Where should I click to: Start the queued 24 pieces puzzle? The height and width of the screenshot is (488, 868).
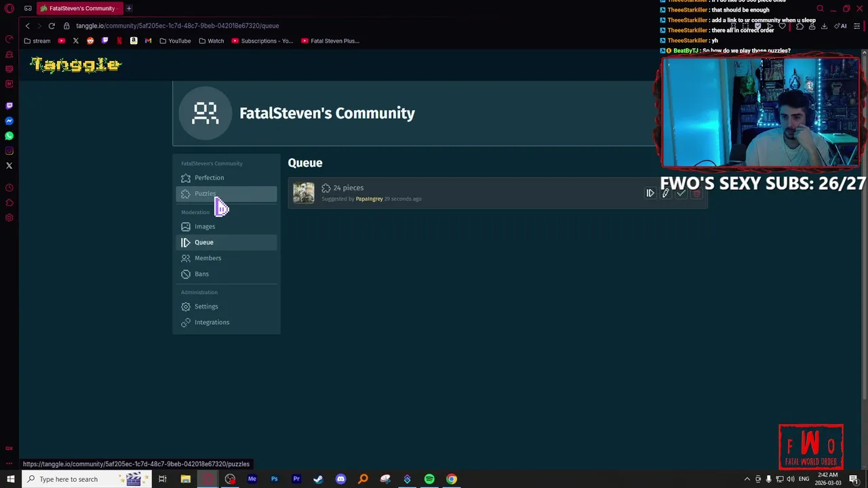point(650,193)
